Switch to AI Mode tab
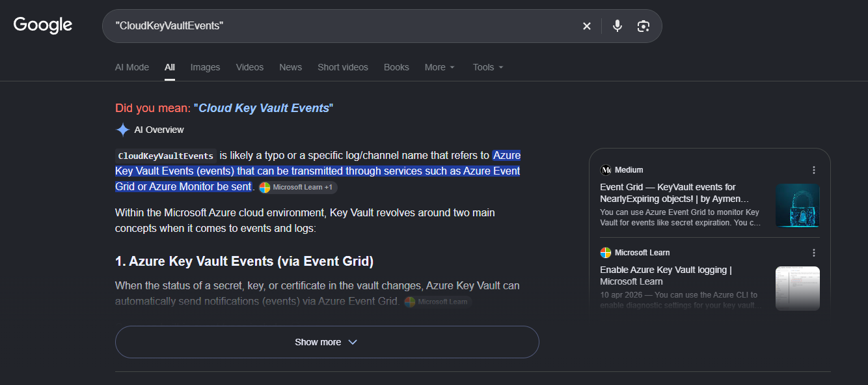868x385 pixels. [132, 67]
